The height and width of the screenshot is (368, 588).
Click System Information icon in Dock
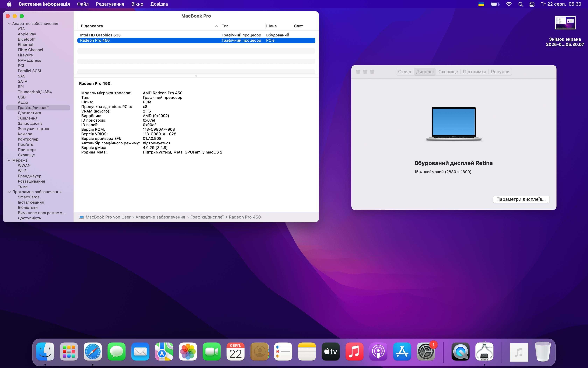point(485,352)
